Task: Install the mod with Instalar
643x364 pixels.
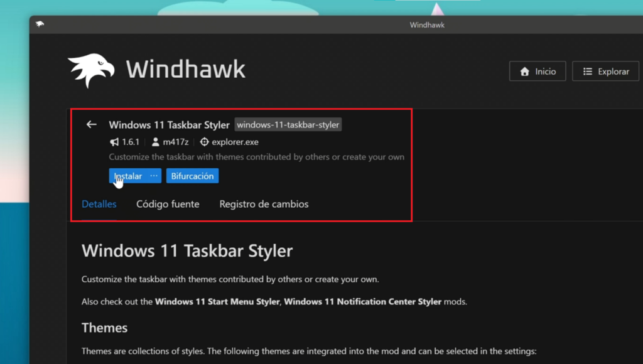Action: tap(127, 176)
